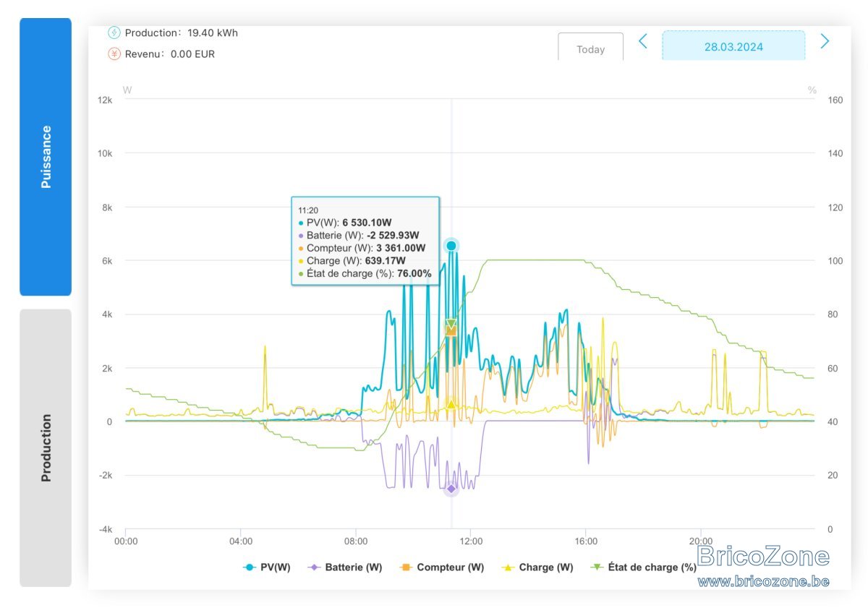Click the Production lightning bolt icon
Viewport: 868px width, 613px height.
click(x=114, y=33)
